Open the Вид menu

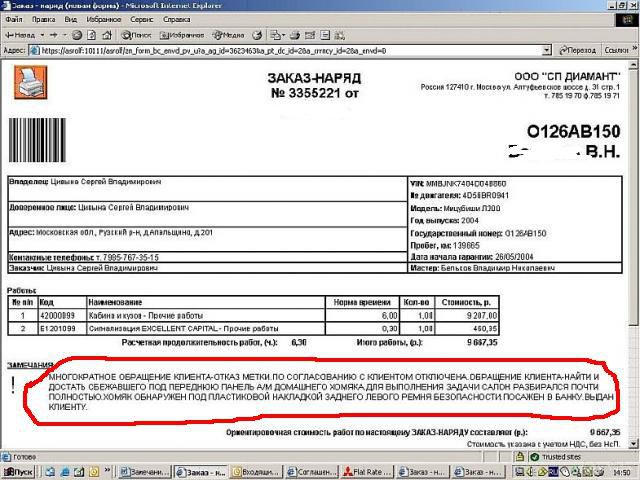click(71, 20)
